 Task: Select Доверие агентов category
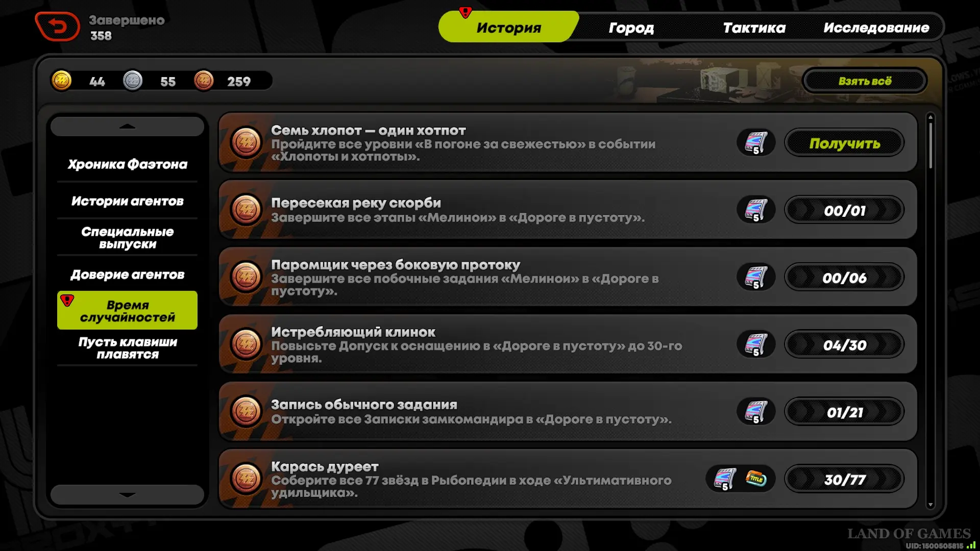(x=127, y=274)
